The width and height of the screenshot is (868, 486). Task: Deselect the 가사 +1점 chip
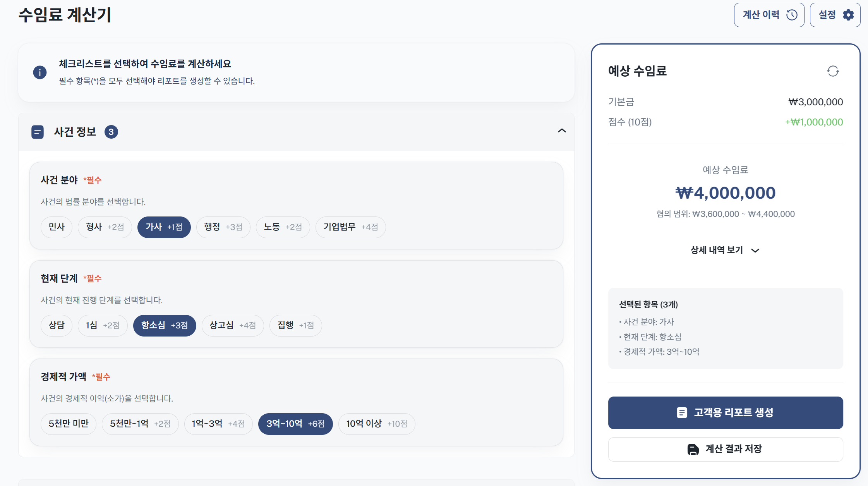(164, 227)
